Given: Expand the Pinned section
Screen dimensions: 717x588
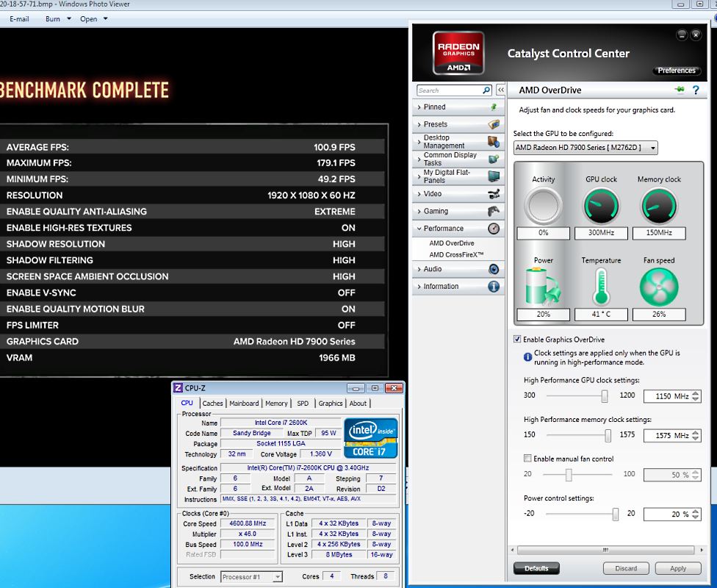Looking at the screenshot, I should [x=419, y=107].
